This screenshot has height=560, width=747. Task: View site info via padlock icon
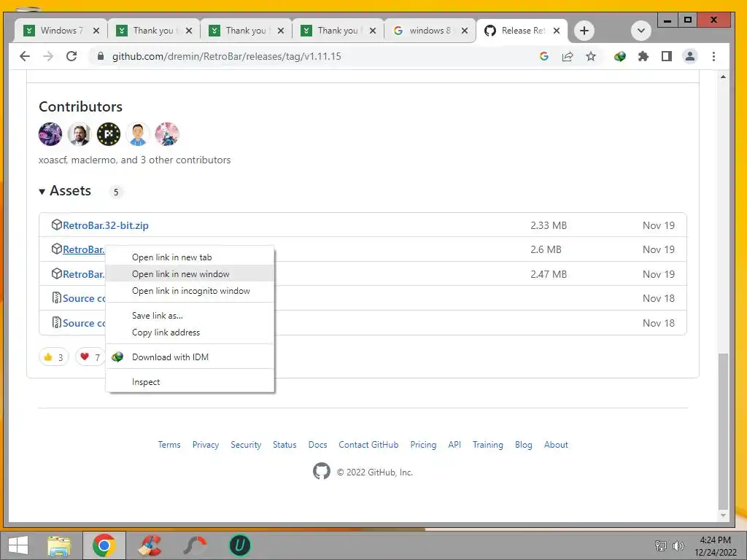[101, 56]
